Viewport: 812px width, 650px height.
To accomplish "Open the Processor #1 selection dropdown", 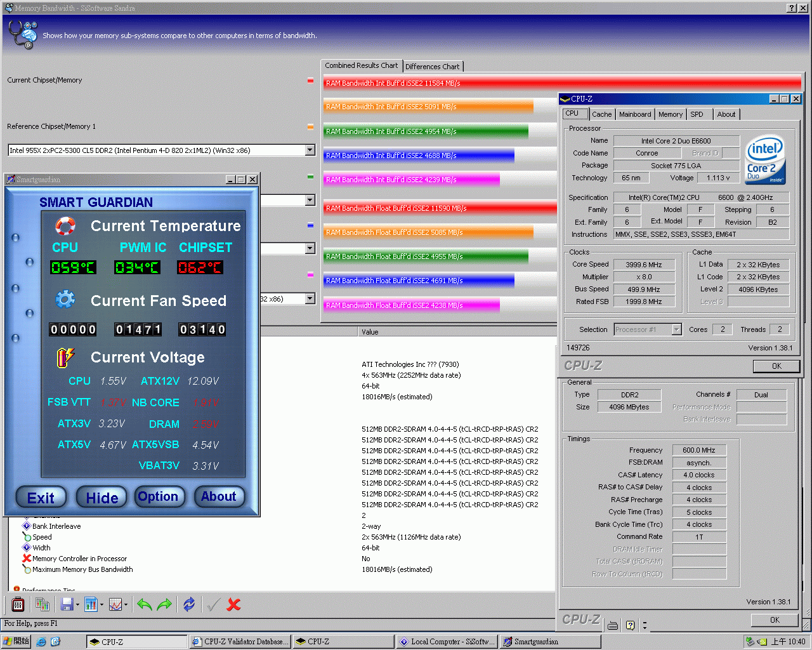I will click(676, 329).
